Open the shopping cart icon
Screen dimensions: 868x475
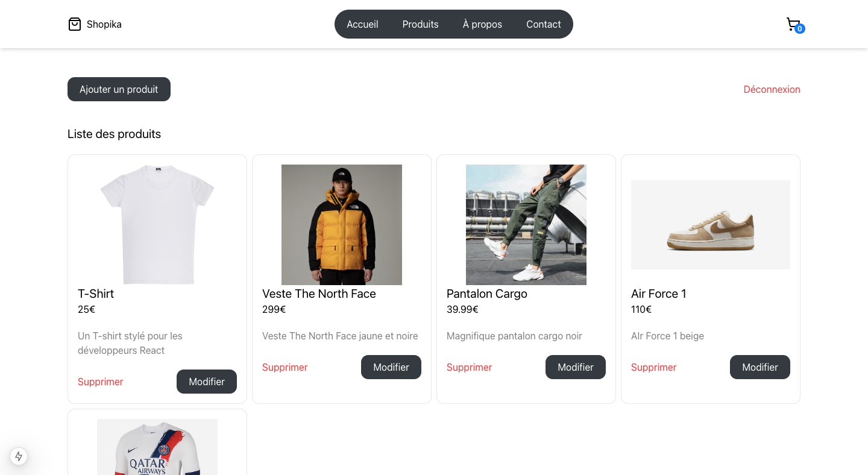pyautogui.click(x=793, y=24)
